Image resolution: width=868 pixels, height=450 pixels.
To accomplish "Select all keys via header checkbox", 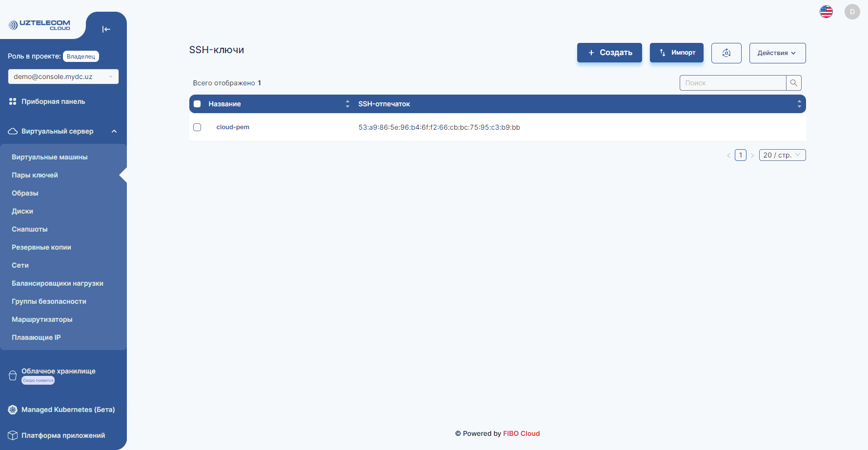I will tap(197, 103).
